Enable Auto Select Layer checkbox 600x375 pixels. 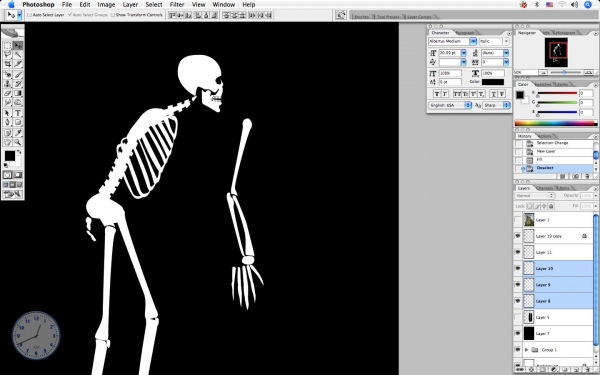(29, 15)
